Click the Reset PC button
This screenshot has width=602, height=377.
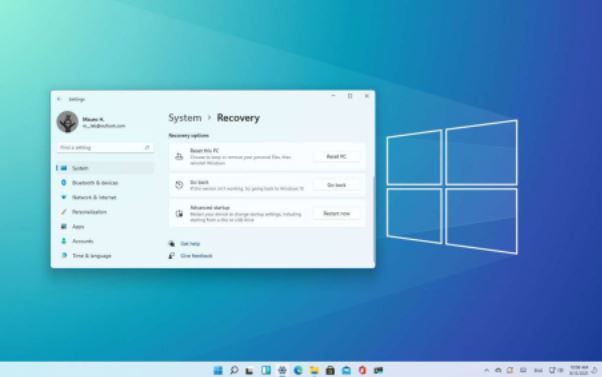(336, 156)
